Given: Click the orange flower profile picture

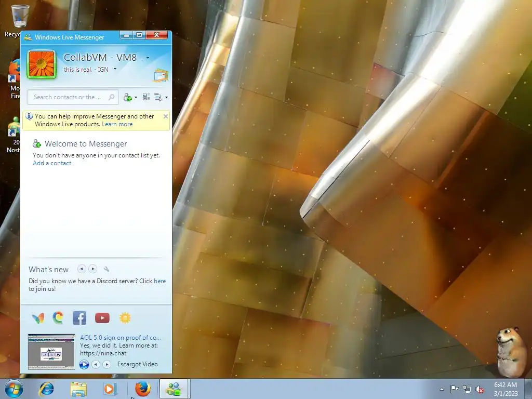Looking at the screenshot, I should [x=42, y=64].
